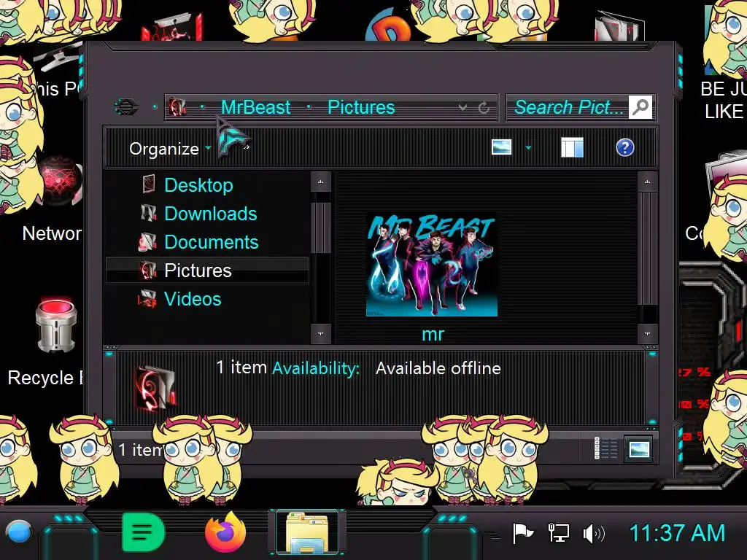747x560 pixels.
Task: Click the magnifying glass search icon
Action: click(640, 107)
